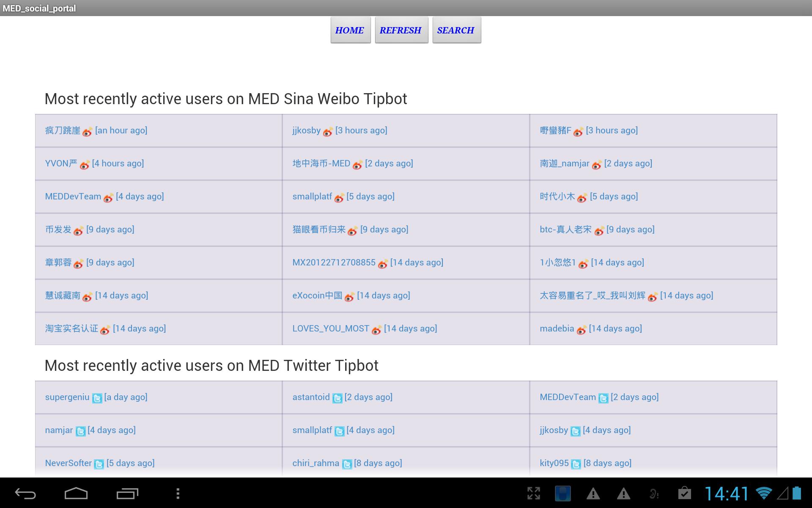Open Weibo user YVON严 link

pos(61,163)
